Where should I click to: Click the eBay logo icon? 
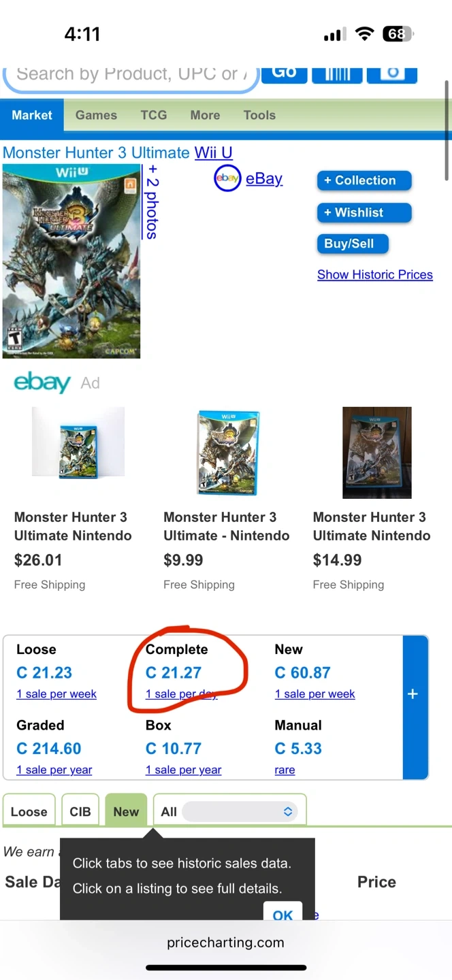[227, 178]
